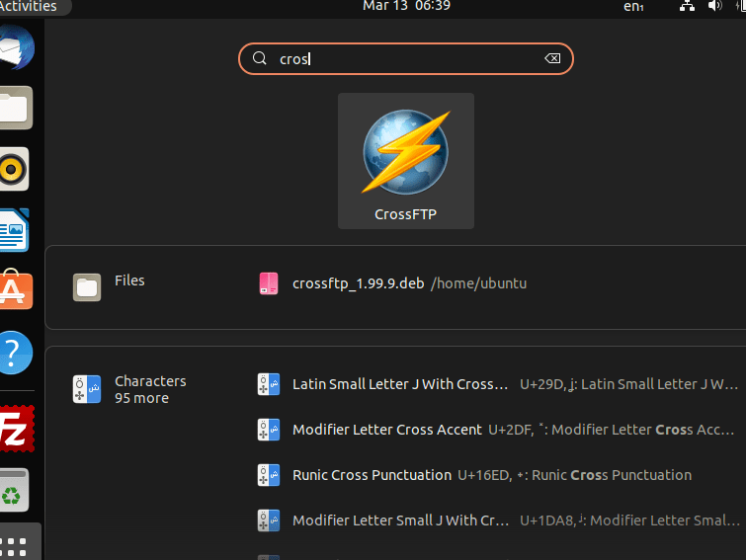Select Latin Small Letter J With Cross result
746x560 pixels.
tap(498, 384)
